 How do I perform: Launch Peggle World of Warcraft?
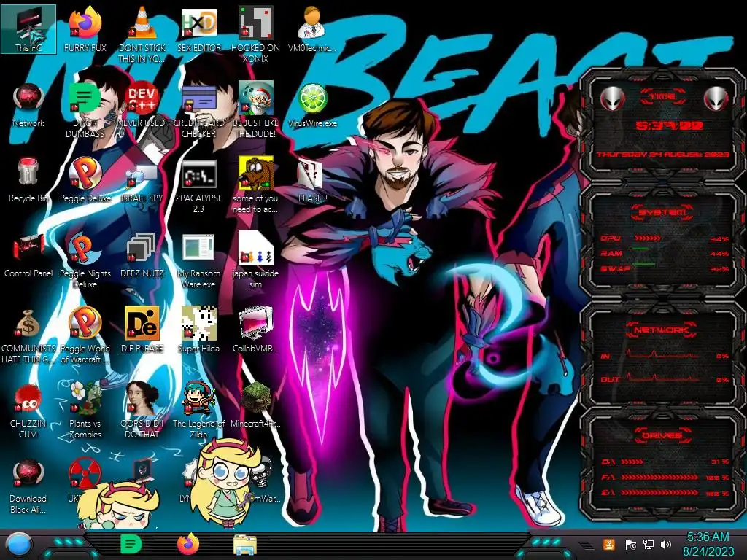pos(85,335)
